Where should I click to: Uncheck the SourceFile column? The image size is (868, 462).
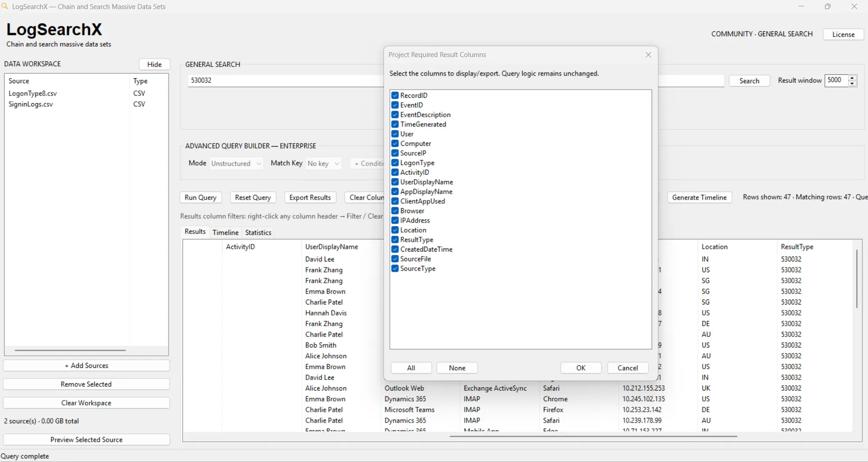395,259
